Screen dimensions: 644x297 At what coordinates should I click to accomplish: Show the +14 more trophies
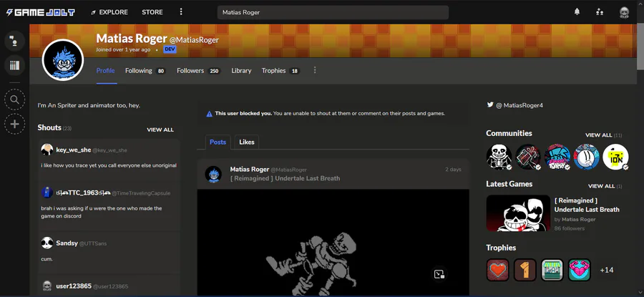[x=607, y=270]
